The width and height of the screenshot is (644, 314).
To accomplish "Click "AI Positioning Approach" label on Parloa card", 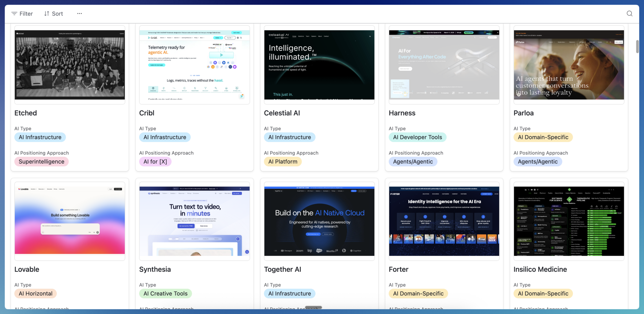I will coord(541,153).
